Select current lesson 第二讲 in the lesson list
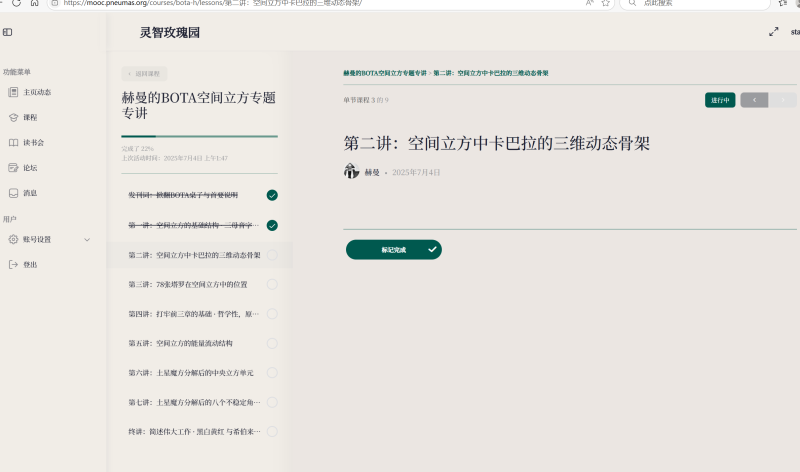 pos(194,255)
